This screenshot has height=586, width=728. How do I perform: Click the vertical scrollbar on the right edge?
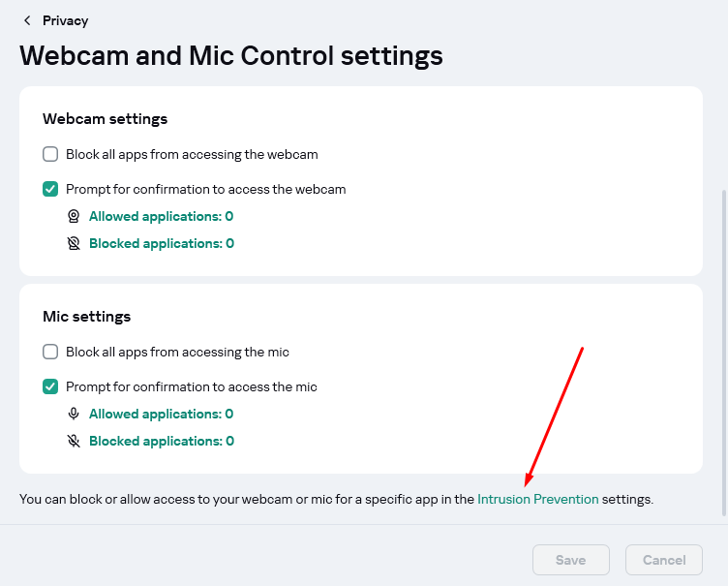723,349
